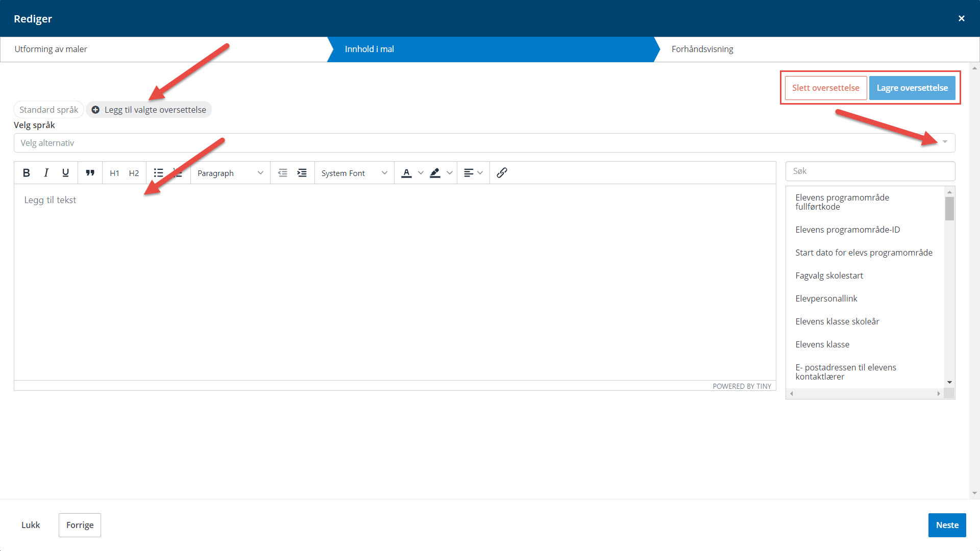
Task: Toggle underline formatting
Action: pos(65,173)
